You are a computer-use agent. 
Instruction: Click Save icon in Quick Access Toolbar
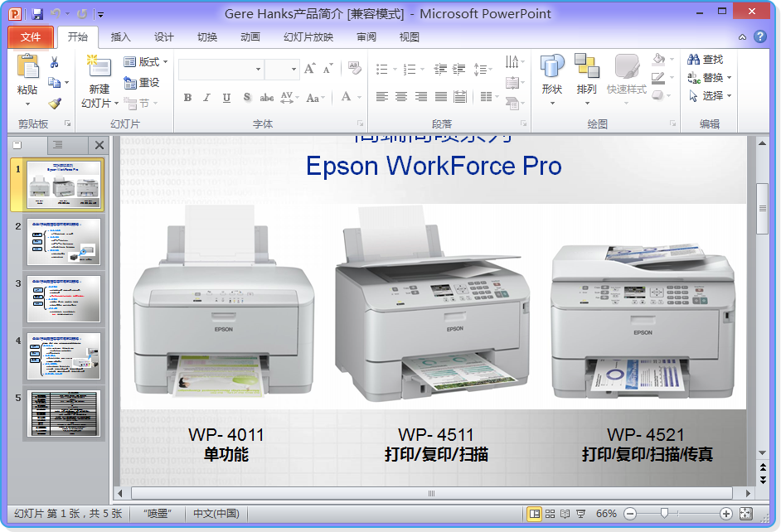36,13
